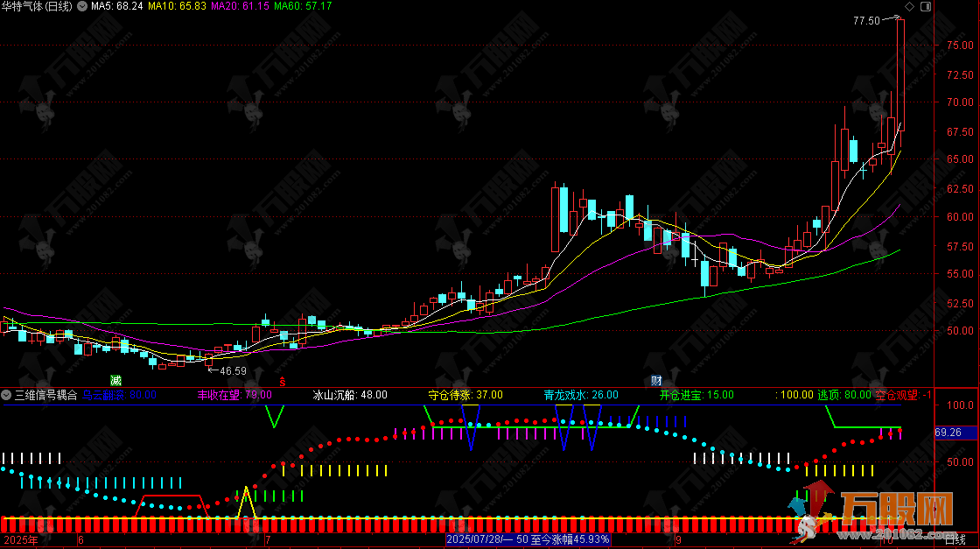The width and height of the screenshot is (980, 549).
Task: Select the MA60 moving average label
Action: 303,6
